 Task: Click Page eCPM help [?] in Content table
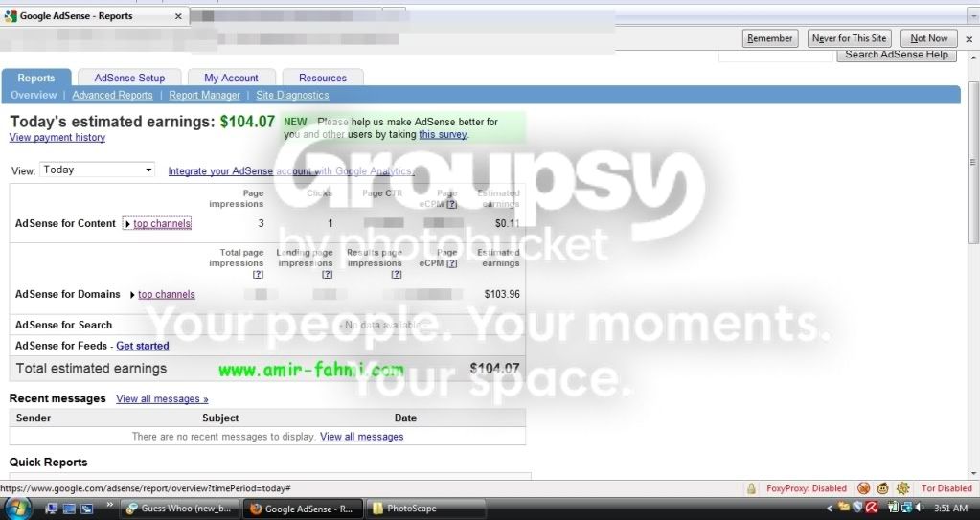click(x=452, y=204)
